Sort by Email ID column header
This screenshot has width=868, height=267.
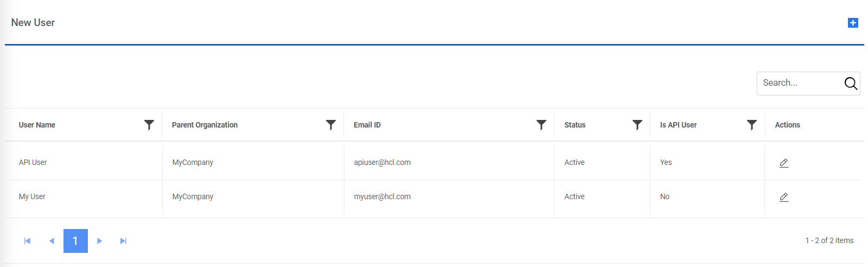coord(367,125)
